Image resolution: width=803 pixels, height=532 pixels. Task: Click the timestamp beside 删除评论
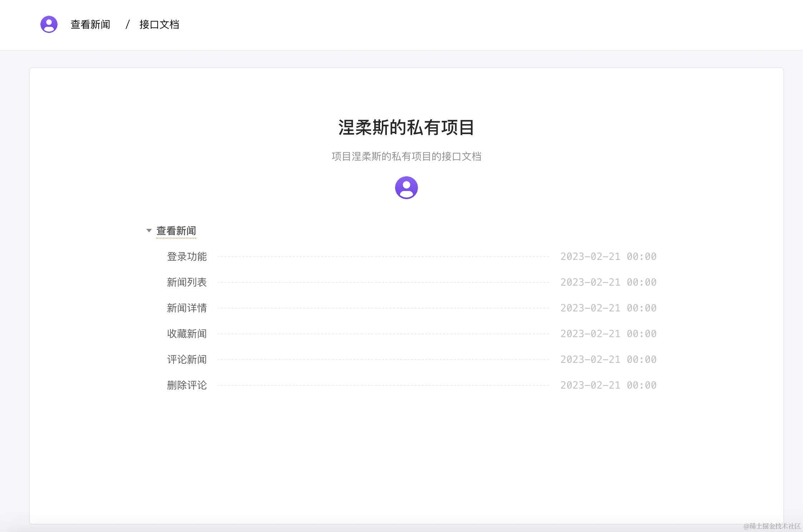(x=608, y=385)
